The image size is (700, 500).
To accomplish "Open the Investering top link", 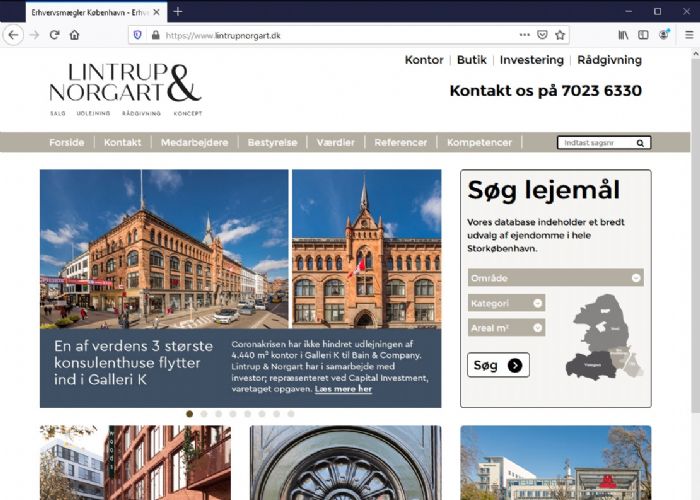I will (532, 60).
